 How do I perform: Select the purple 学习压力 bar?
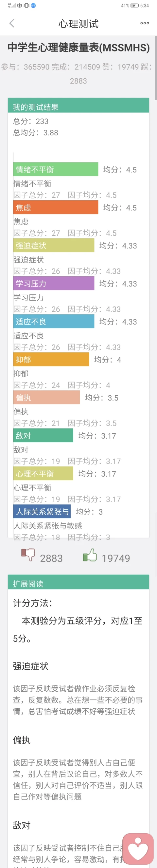point(54,284)
